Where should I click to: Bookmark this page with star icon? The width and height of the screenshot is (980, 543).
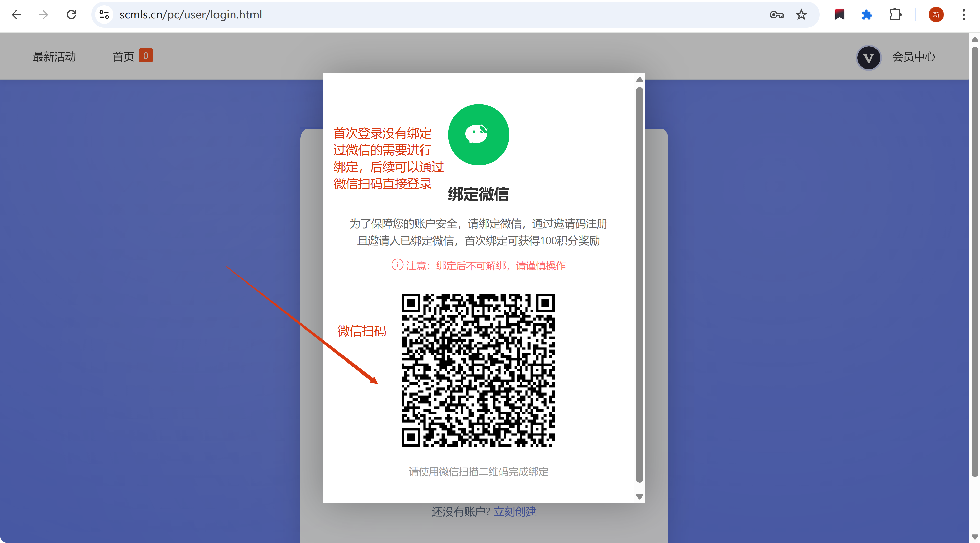coord(801,15)
